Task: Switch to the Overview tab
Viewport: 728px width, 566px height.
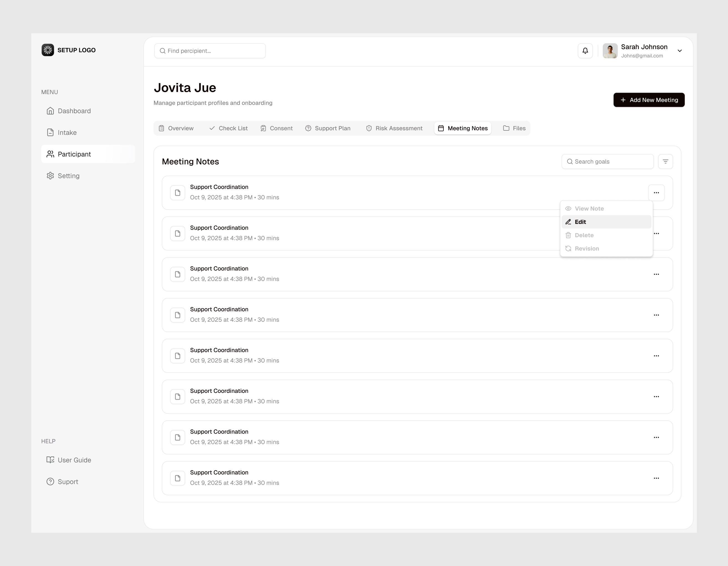Action: 176,128
